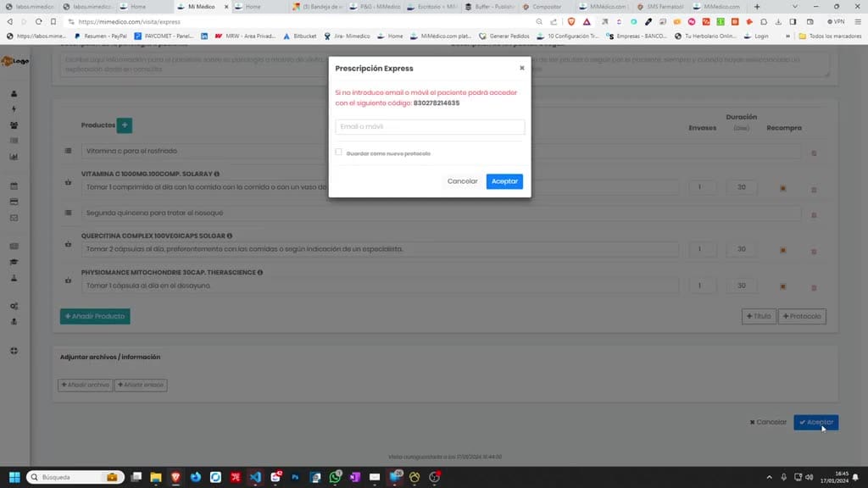Toggle Recompra for Vitamina C Solaray

(782, 188)
